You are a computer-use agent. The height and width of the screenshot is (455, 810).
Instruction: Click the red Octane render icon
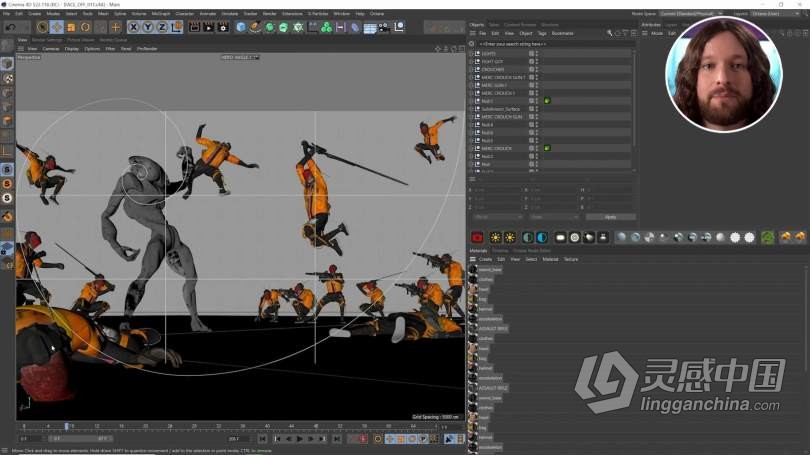tap(477, 237)
